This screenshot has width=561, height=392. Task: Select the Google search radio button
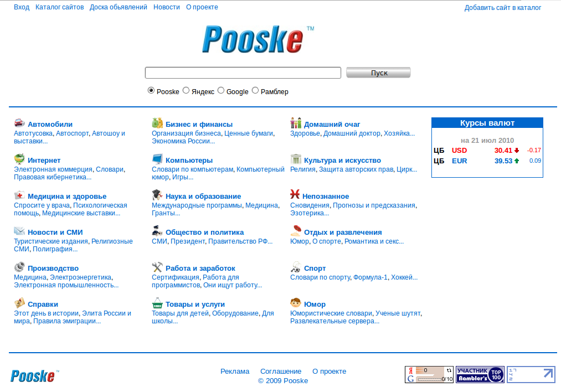(221, 90)
